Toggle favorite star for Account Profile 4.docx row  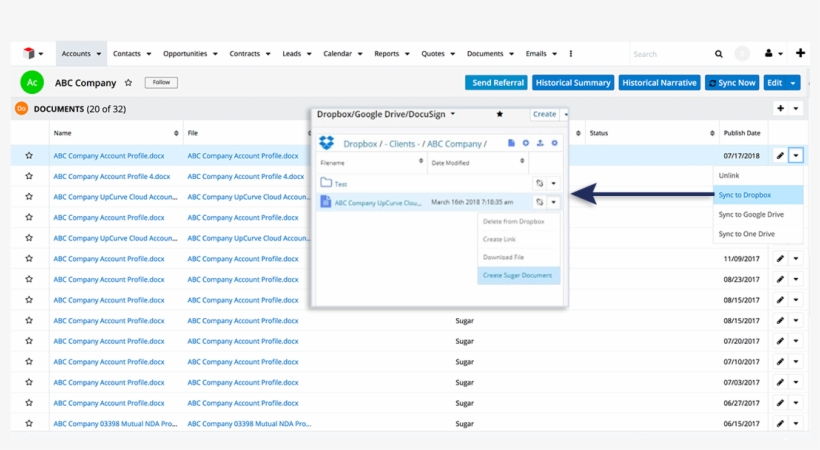[29, 176]
